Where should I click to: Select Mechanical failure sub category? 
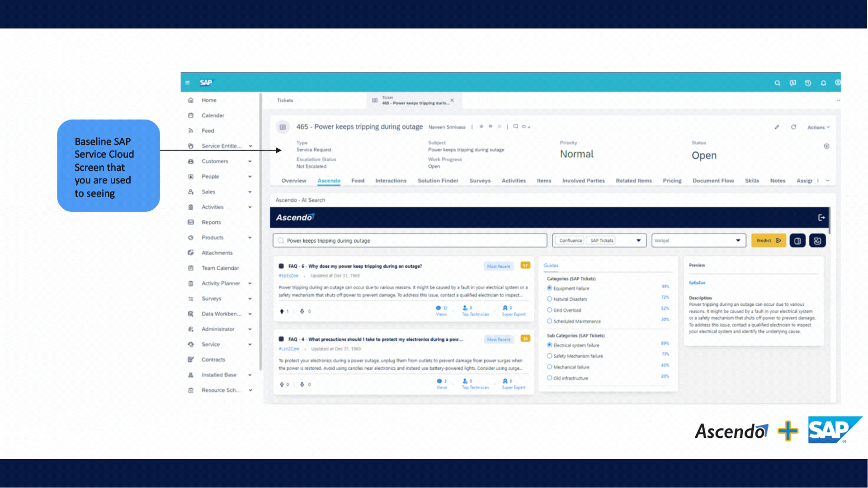coord(549,367)
